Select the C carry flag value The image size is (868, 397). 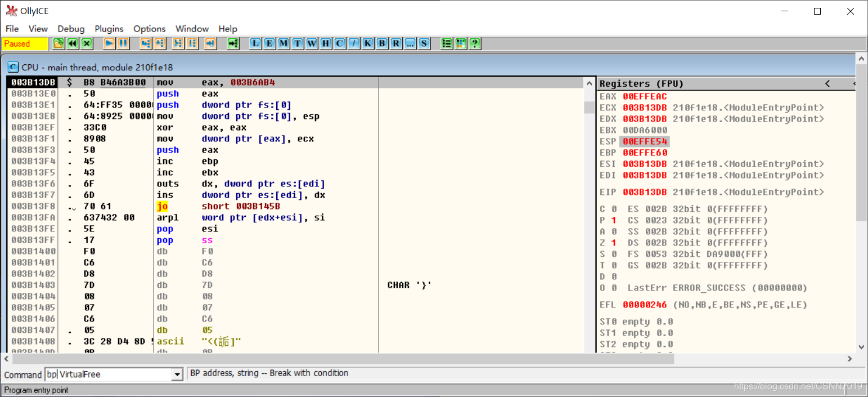click(x=614, y=209)
